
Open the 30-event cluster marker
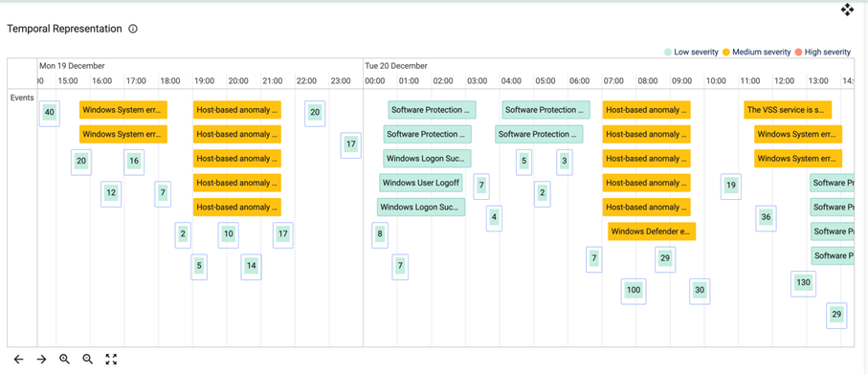point(700,291)
